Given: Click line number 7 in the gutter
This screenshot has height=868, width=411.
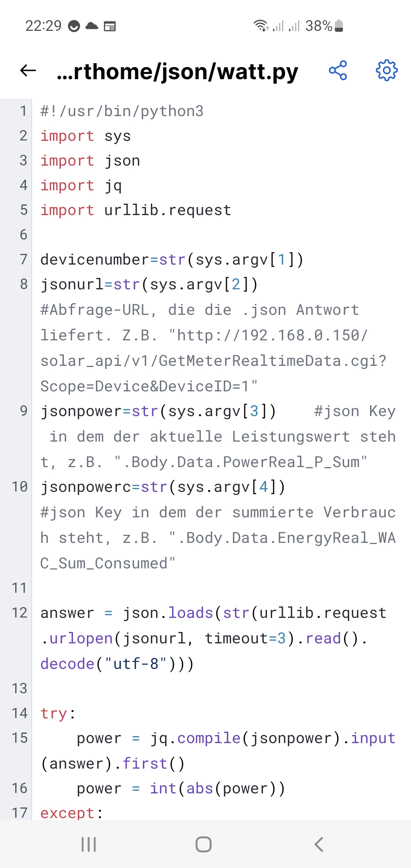Looking at the screenshot, I should tap(24, 259).
